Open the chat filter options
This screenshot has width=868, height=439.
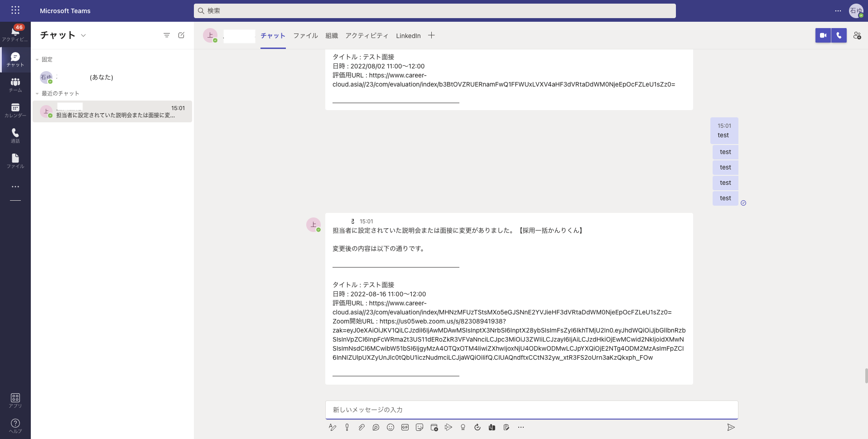pyautogui.click(x=167, y=35)
